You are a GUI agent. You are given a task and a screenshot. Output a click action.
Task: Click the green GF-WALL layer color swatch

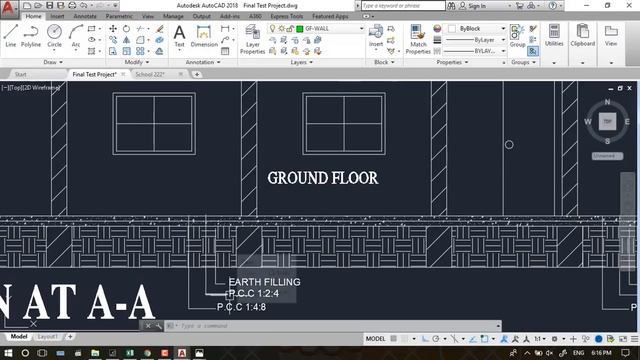(300, 29)
